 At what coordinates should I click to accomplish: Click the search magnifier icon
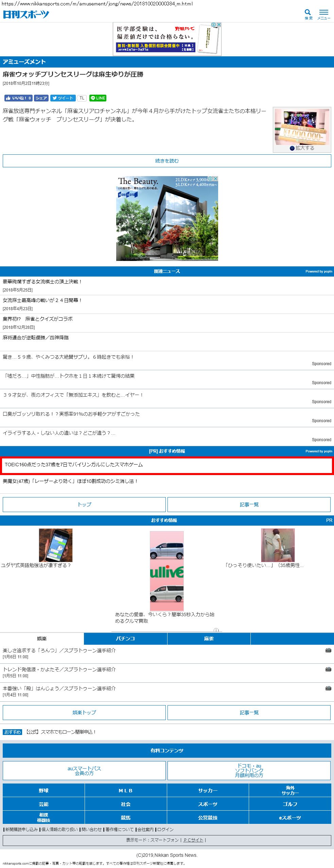(308, 13)
